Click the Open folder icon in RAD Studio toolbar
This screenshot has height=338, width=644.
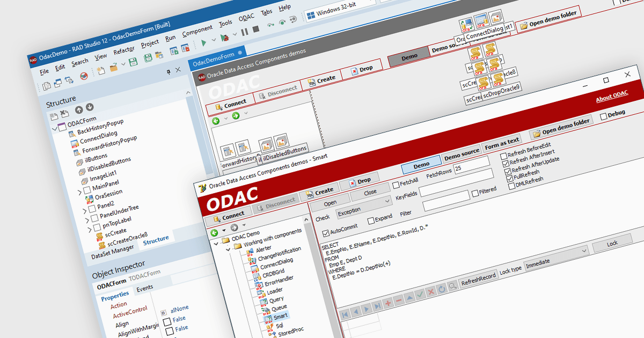[114, 67]
